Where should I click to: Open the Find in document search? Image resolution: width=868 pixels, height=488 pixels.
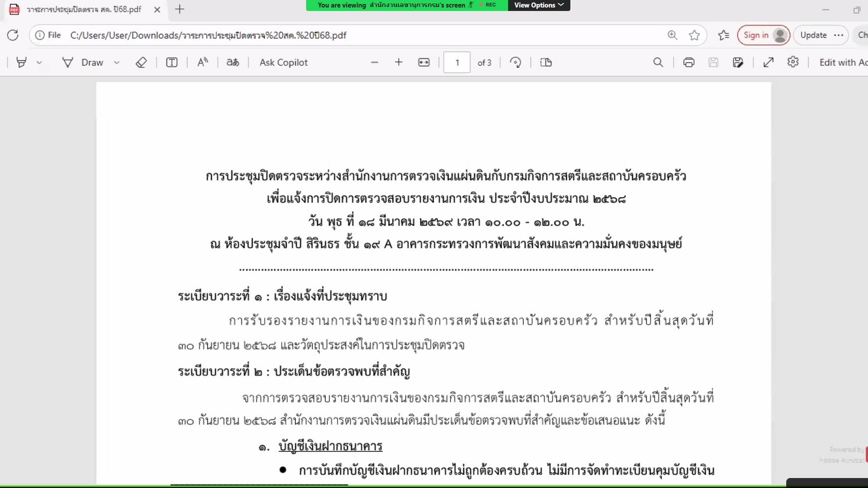[x=658, y=63]
